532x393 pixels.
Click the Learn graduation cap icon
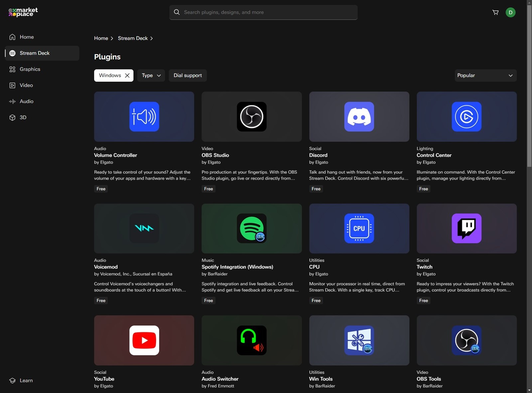pyautogui.click(x=12, y=381)
